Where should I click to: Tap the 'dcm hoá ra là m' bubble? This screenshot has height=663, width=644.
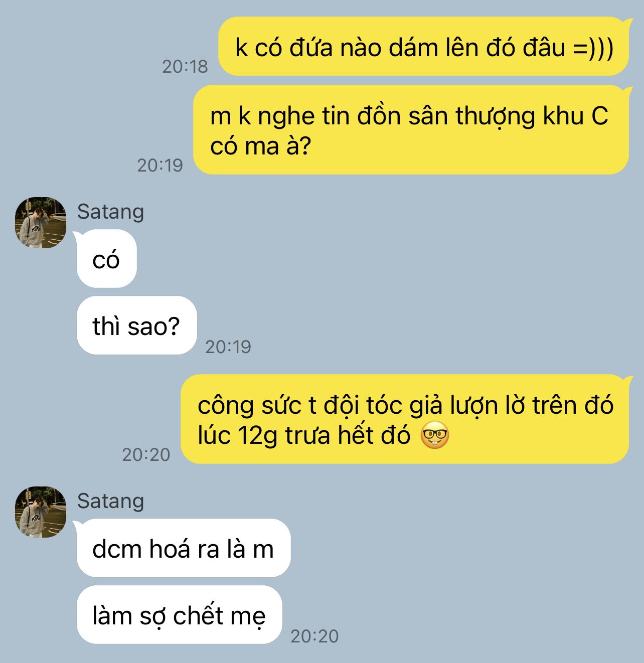coord(184,548)
